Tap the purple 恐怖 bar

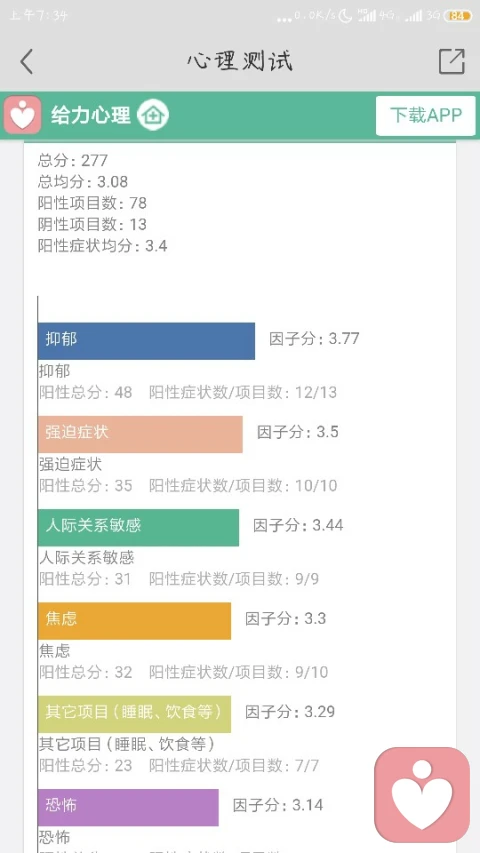coord(128,807)
